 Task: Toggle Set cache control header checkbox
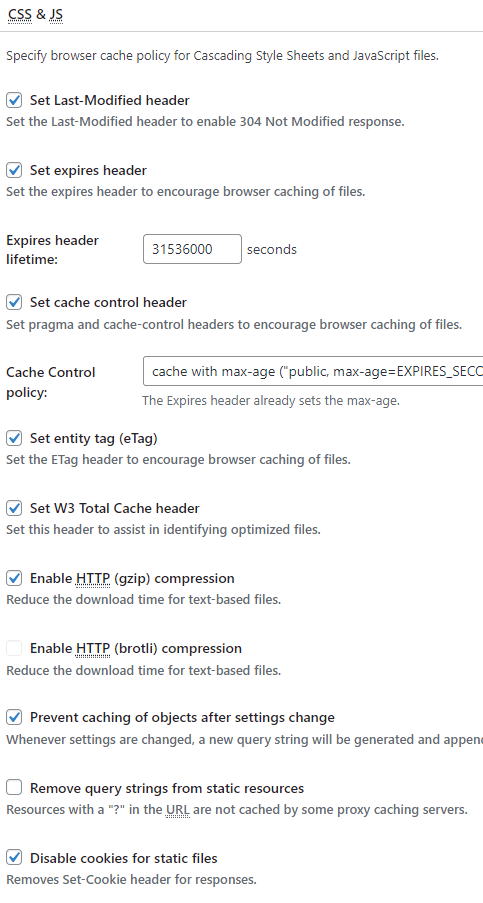[14, 302]
